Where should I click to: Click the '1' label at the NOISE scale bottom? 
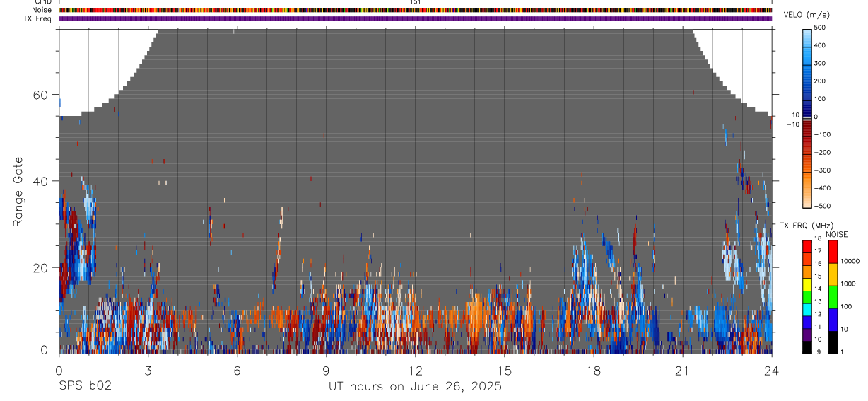(841, 351)
